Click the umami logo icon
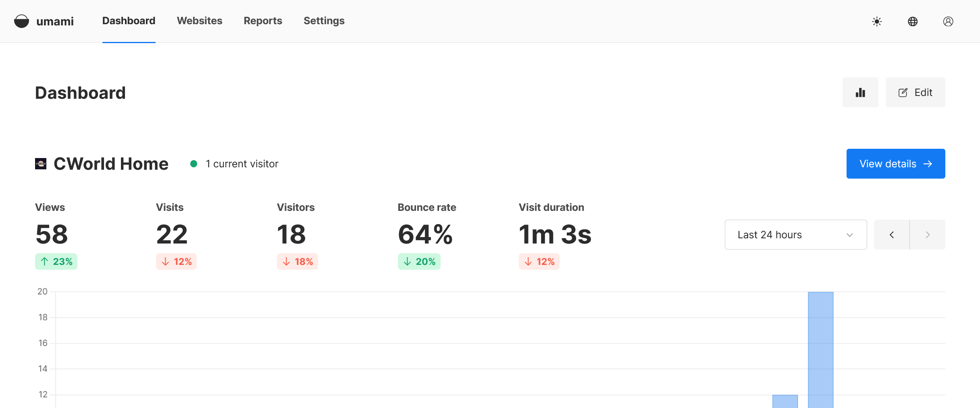Image resolution: width=980 pixels, height=408 pixels. pos(21,21)
